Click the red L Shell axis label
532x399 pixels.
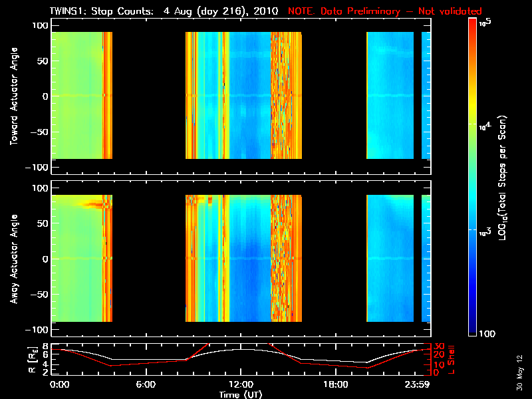[452, 358]
